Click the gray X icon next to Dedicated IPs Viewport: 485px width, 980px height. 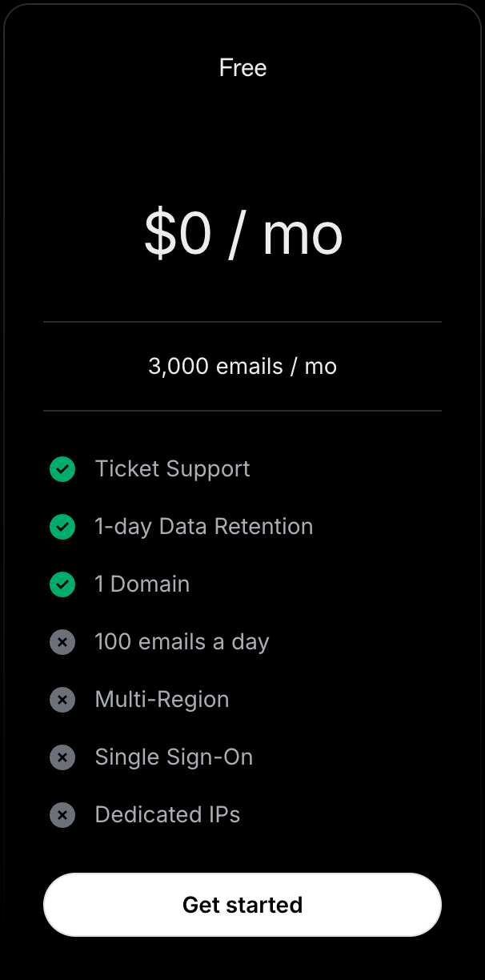[x=62, y=815]
